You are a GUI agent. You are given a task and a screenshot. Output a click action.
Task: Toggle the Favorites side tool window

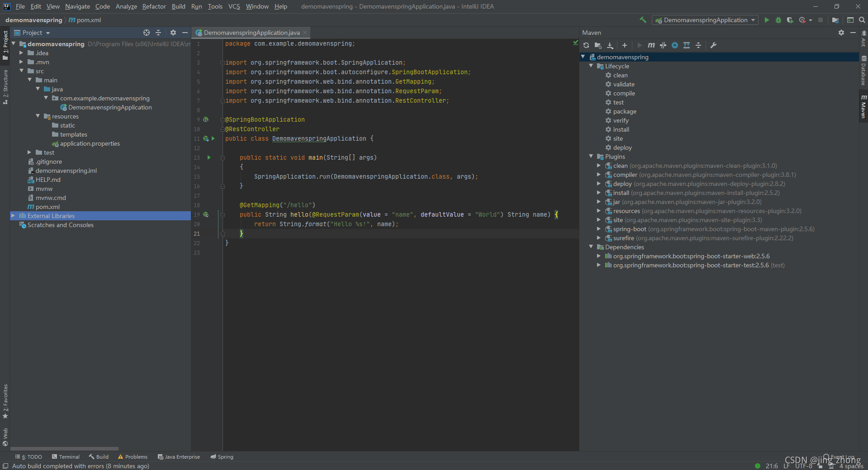tap(5, 401)
